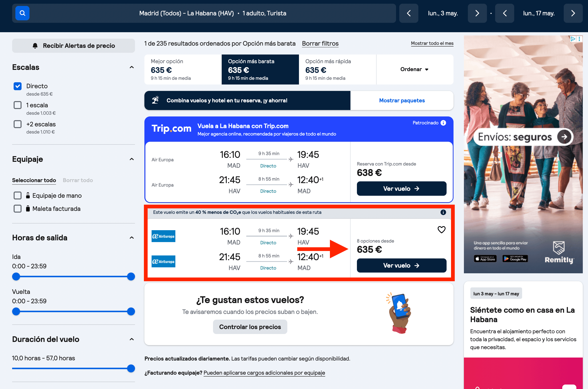Click the lun 3 may – lun 17 may label

click(x=496, y=294)
